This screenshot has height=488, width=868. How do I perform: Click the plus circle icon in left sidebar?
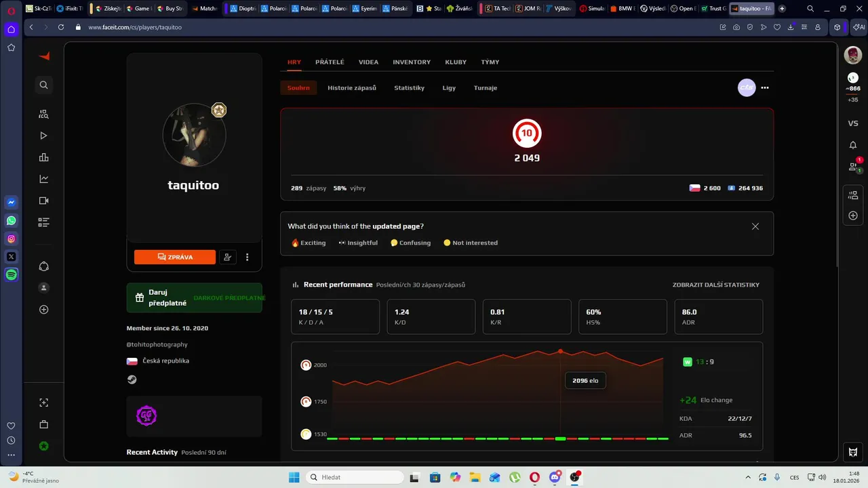(x=44, y=310)
